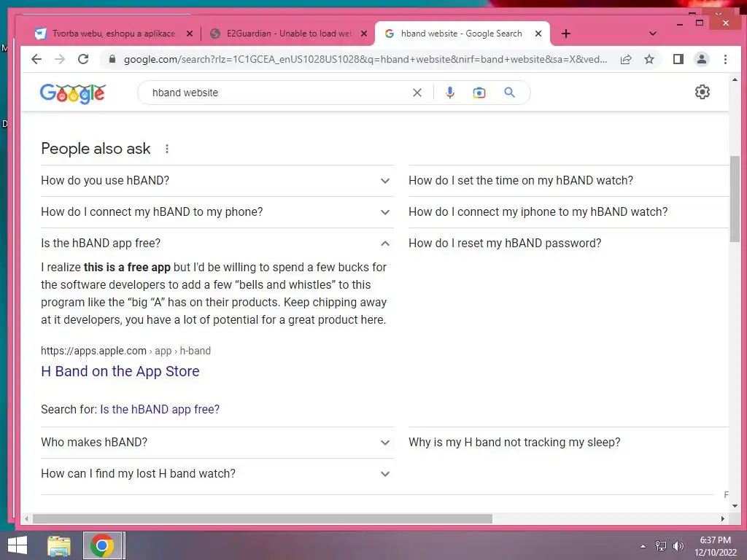Open Chrome three-dot menu
The height and width of the screenshot is (560, 747).
[x=725, y=59]
